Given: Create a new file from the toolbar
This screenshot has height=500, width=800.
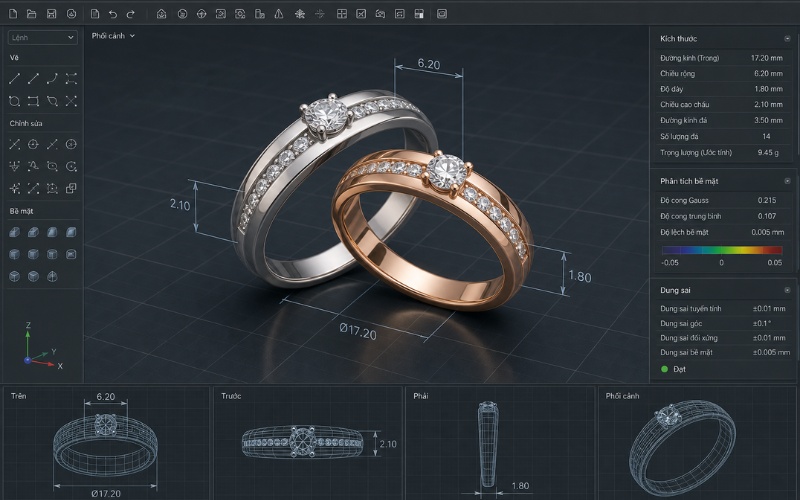Looking at the screenshot, I should click(x=13, y=14).
